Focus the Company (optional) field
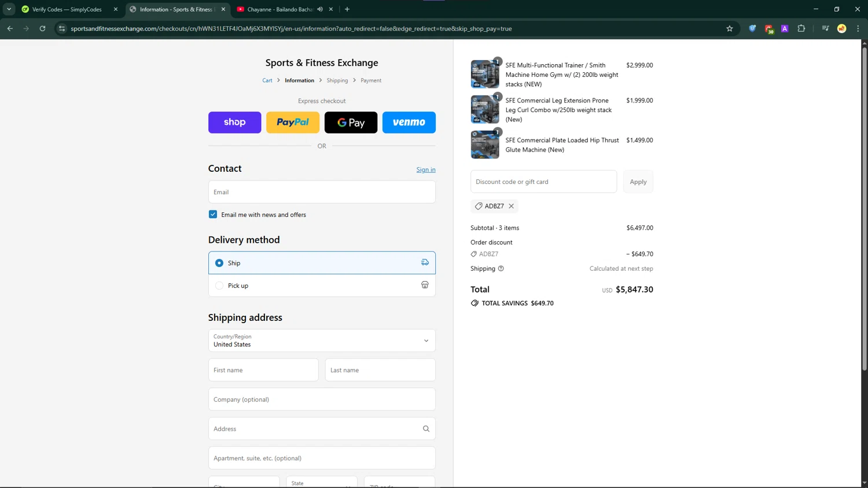Screen dimensions: 868x488 click(x=322, y=400)
